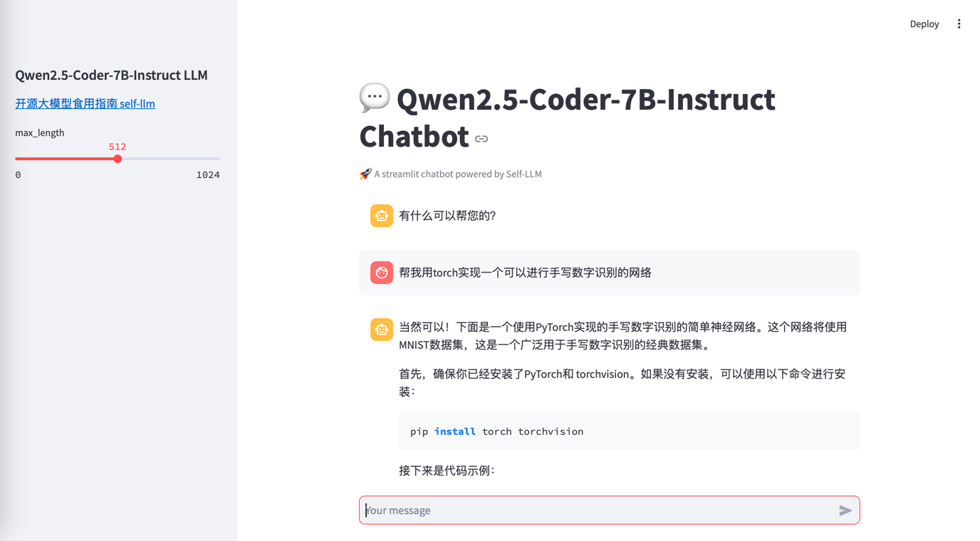Focus the Your message input field

[x=598, y=510]
